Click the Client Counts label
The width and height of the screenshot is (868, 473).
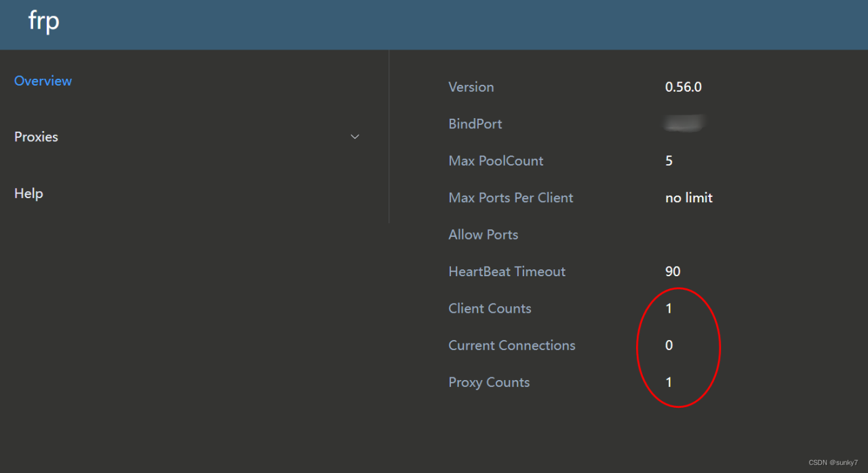point(490,309)
